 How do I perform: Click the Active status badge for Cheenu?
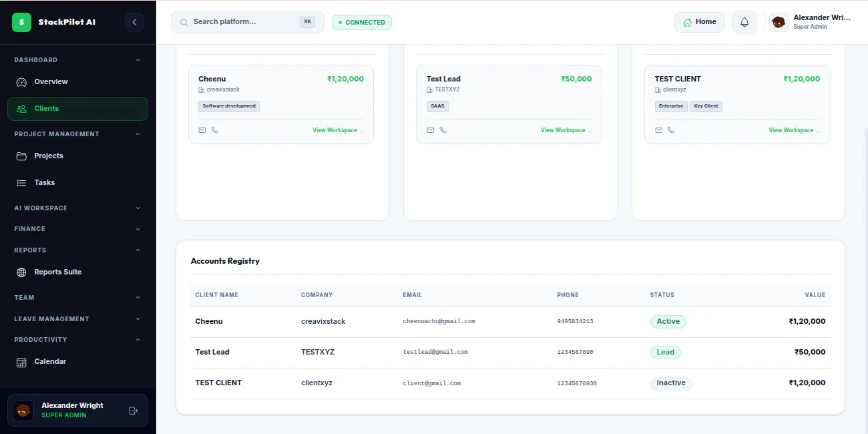668,322
